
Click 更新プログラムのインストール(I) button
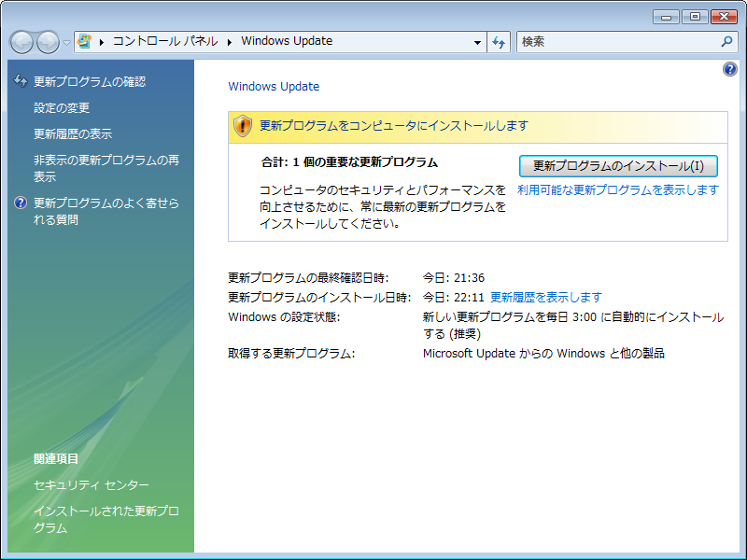618,166
